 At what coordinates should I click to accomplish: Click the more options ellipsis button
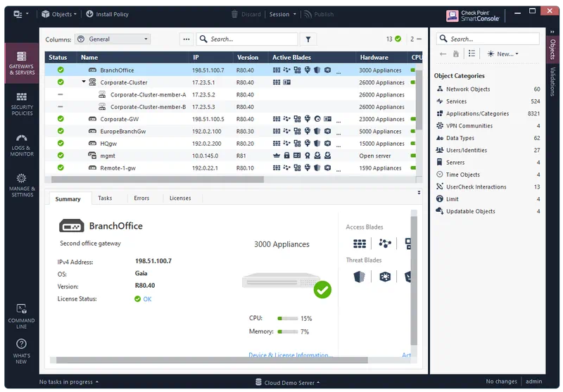pos(186,39)
